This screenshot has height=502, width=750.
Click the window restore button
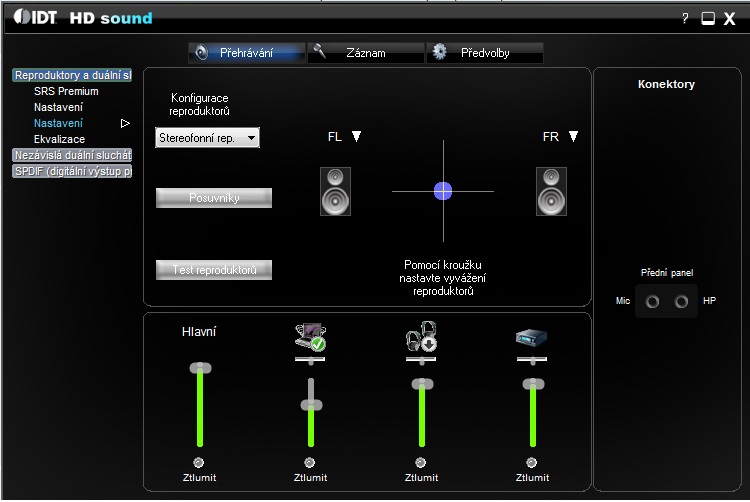[x=708, y=18]
